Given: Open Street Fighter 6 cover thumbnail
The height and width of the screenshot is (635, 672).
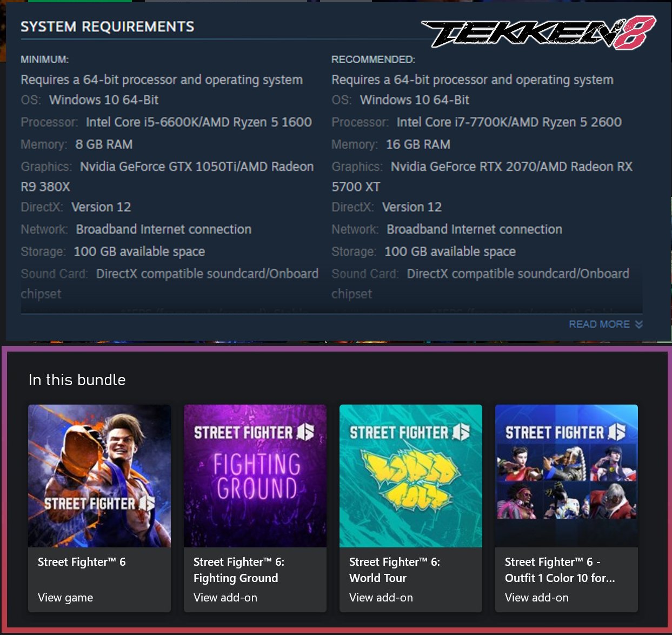Looking at the screenshot, I should click(99, 476).
